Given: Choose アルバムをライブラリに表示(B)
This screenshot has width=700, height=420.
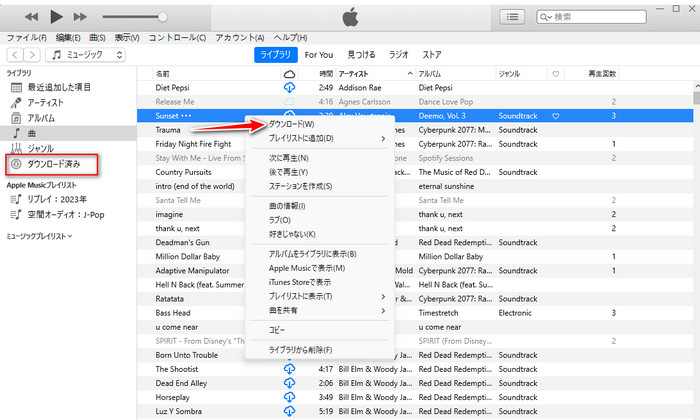Looking at the screenshot, I should click(x=320, y=254).
